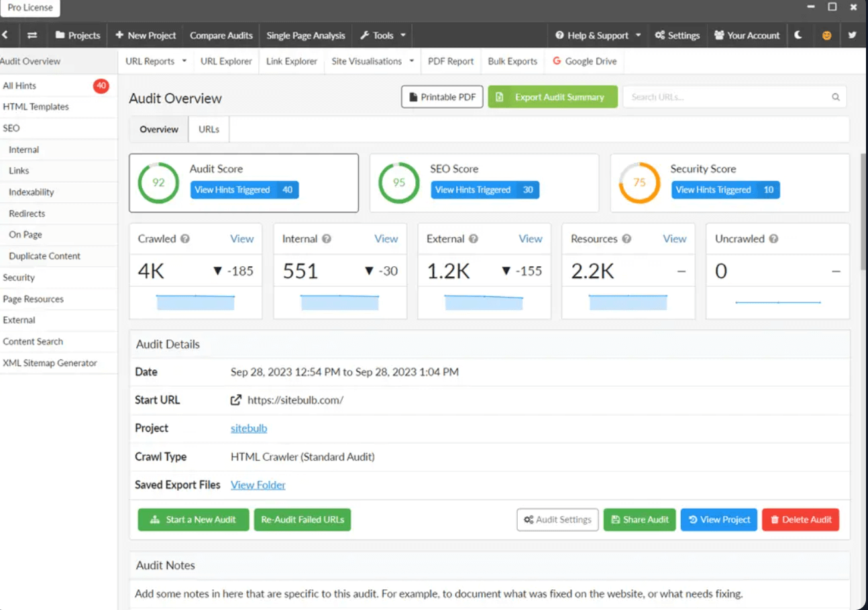
Task: Switch to the URLs tab
Action: click(209, 129)
